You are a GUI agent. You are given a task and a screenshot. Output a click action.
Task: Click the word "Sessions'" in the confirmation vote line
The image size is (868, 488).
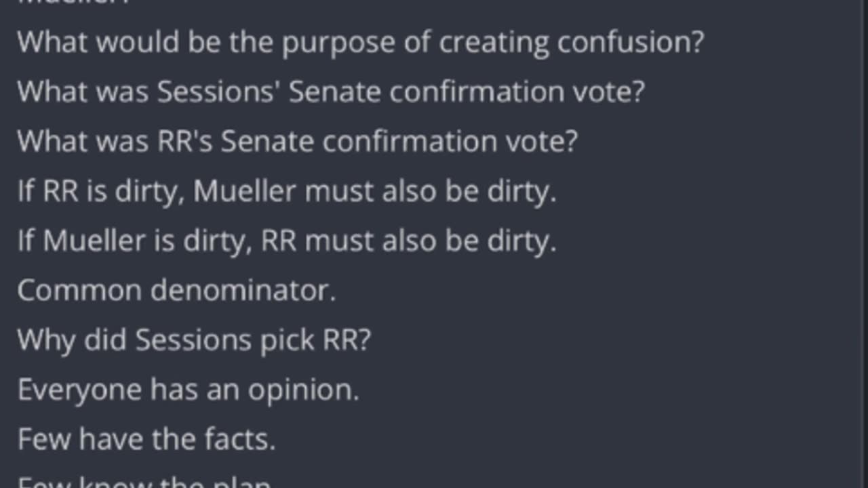[x=219, y=91]
